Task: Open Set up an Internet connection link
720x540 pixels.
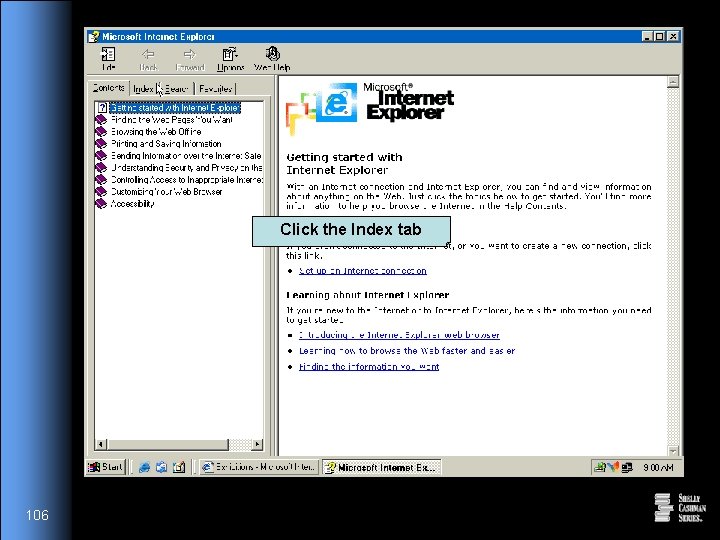Action: [363, 271]
